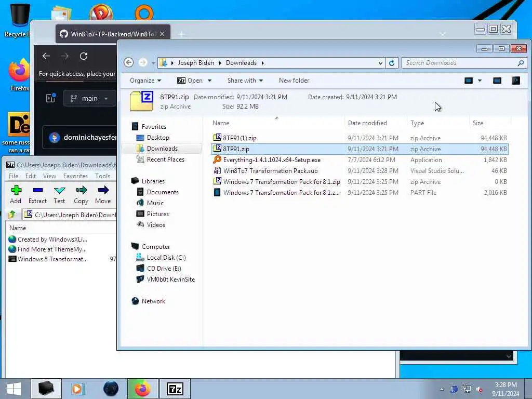Click the arrow after Downloads in address bar
The height and width of the screenshot is (399, 532).
[262, 63]
